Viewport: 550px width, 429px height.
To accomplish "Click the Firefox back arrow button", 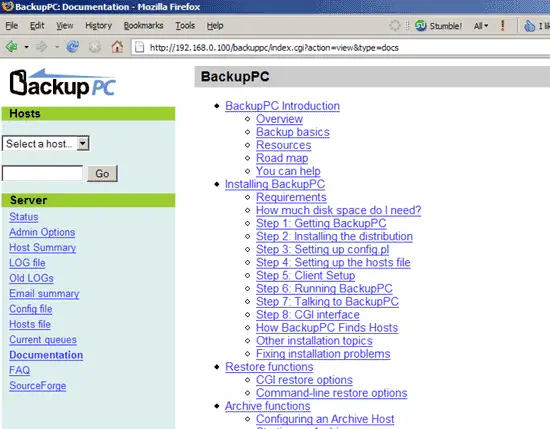I will [12, 46].
